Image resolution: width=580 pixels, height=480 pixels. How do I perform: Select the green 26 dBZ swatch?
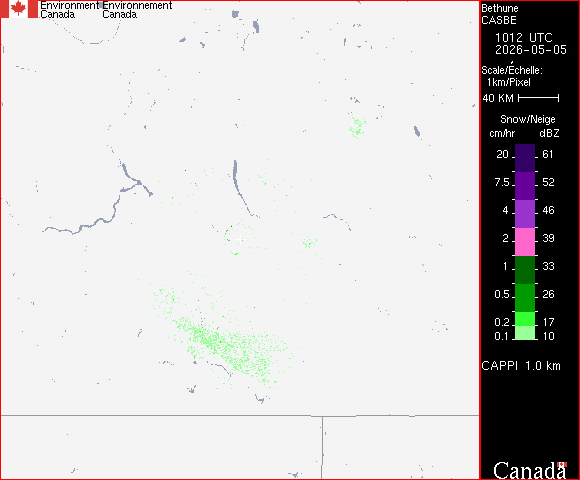[525, 298]
